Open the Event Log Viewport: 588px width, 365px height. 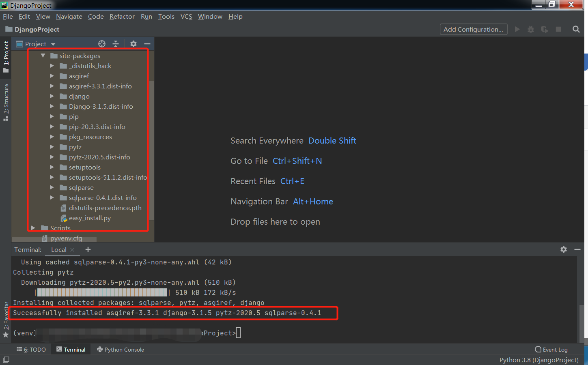pos(551,350)
